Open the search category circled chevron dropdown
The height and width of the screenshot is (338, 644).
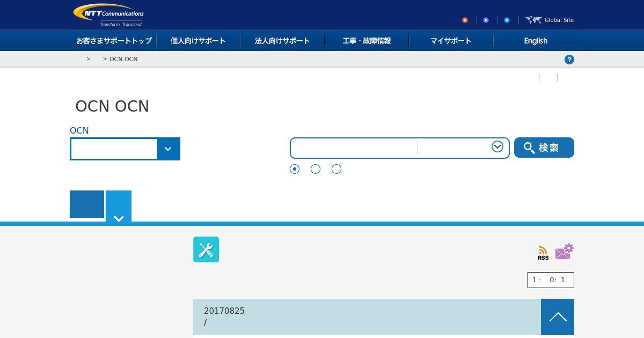[x=497, y=146]
